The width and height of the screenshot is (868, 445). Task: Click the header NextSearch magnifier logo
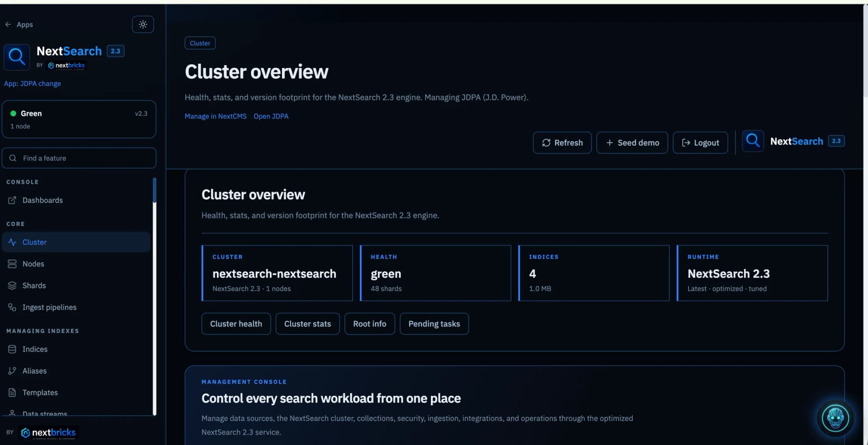coord(753,141)
